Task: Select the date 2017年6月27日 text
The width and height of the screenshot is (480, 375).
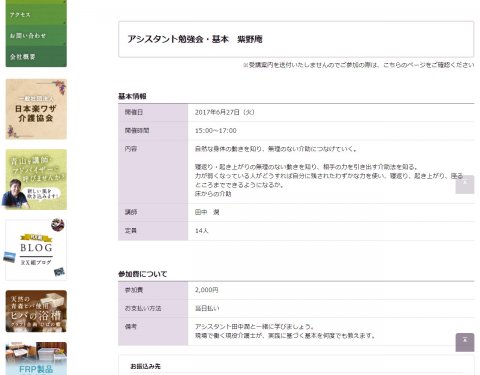Action: 217,112
